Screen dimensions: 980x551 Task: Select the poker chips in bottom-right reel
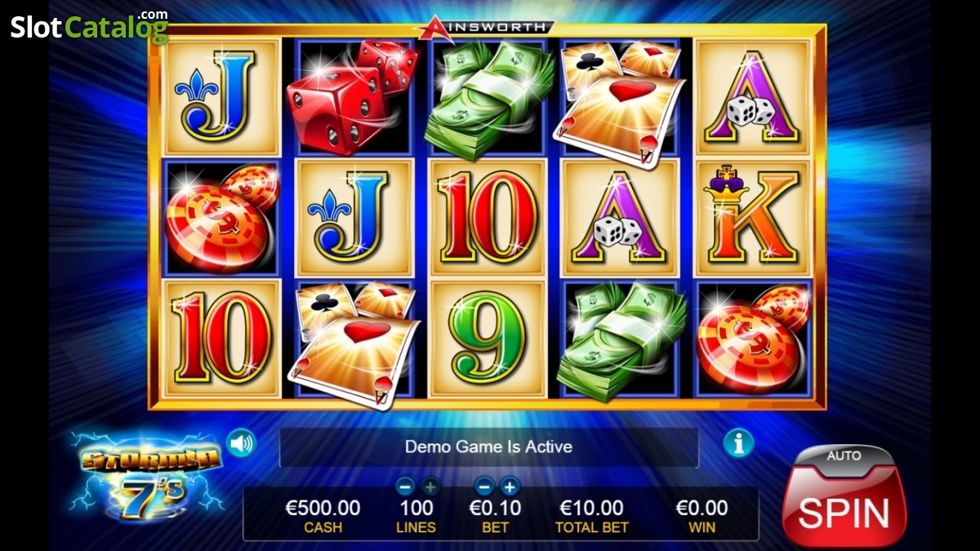(x=753, y=339)
